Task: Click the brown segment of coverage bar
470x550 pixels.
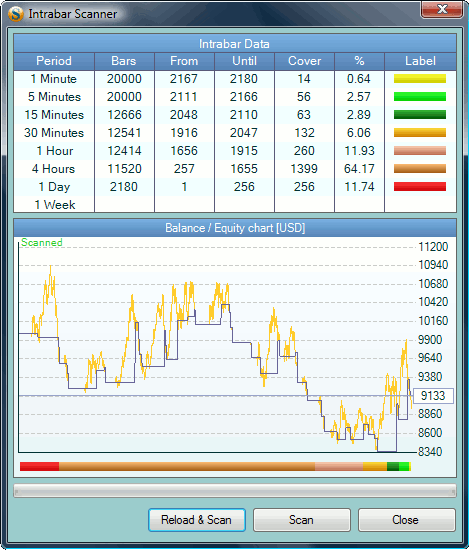Action: pos(187,466)
